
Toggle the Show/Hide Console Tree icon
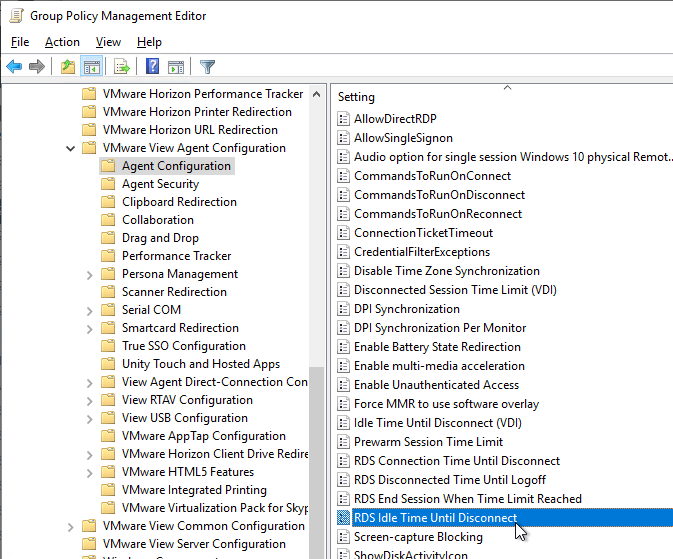point(91,67)
